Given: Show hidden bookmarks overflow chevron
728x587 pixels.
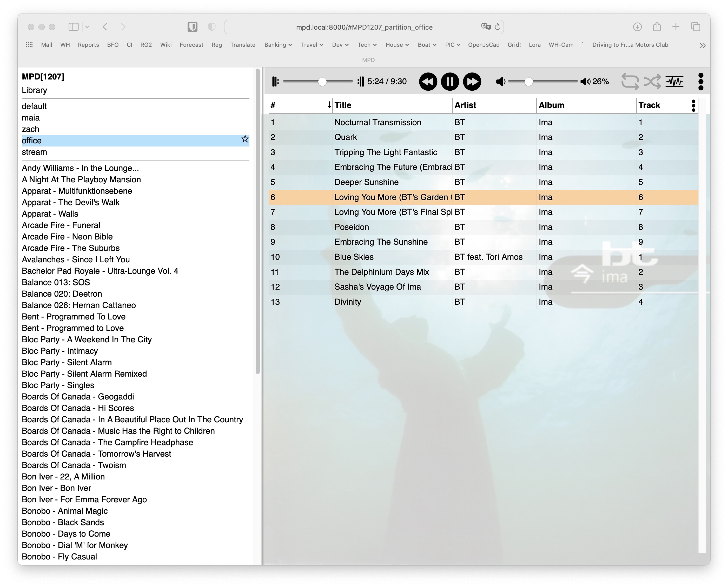Looking at the screenshot, I should [x=702, y=46].
